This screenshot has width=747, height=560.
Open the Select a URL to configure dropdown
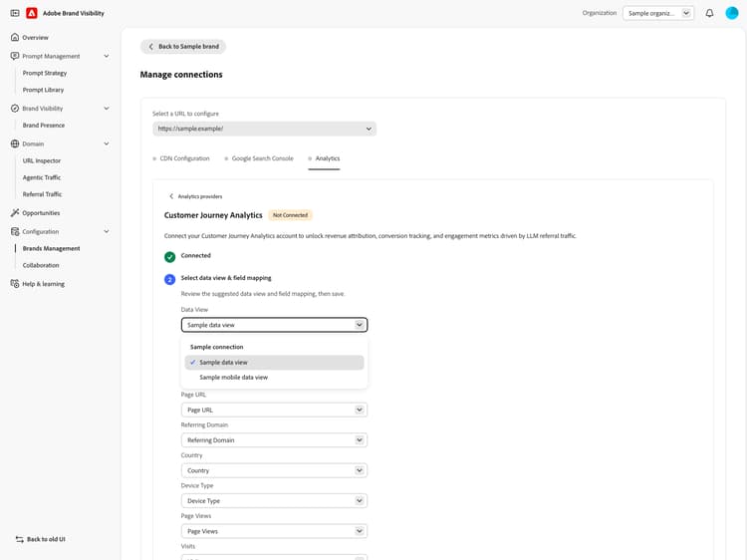264,129
